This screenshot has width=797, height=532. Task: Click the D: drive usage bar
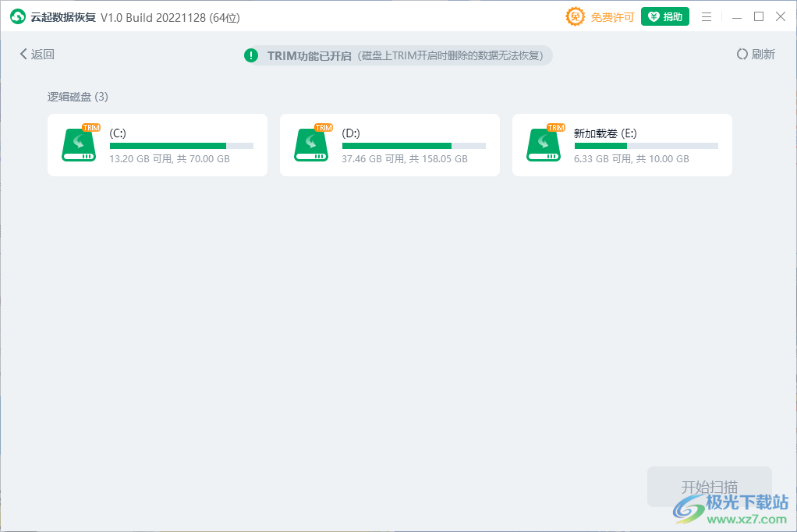[x=413, y=146]
